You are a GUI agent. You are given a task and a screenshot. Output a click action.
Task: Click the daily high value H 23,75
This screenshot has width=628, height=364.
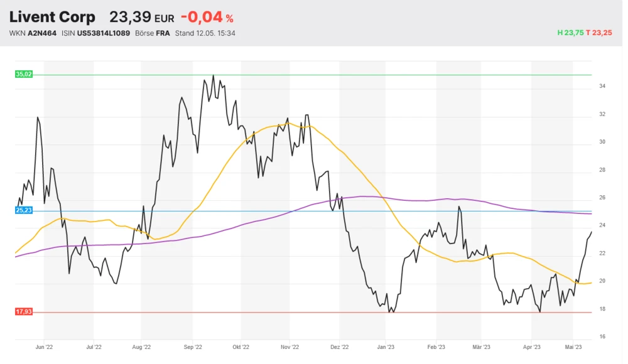(x=570, y=33)
